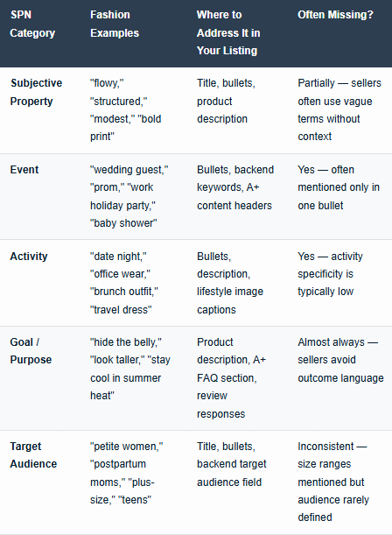Select the 'Where to Address It' column header
392x535 pixels.
pyautogui.click(x=228, y=32)
